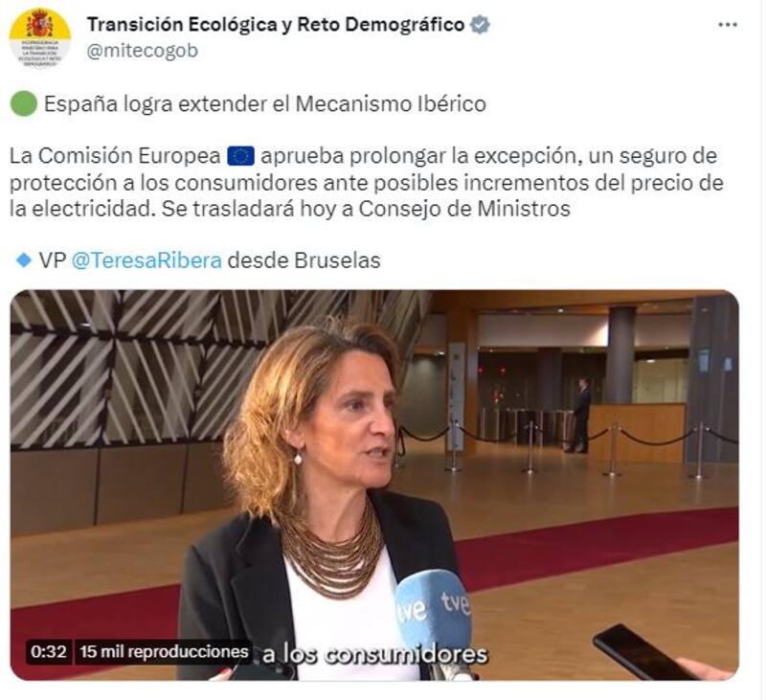
Task: Click the verified badge next to account name
Action: 480,25
